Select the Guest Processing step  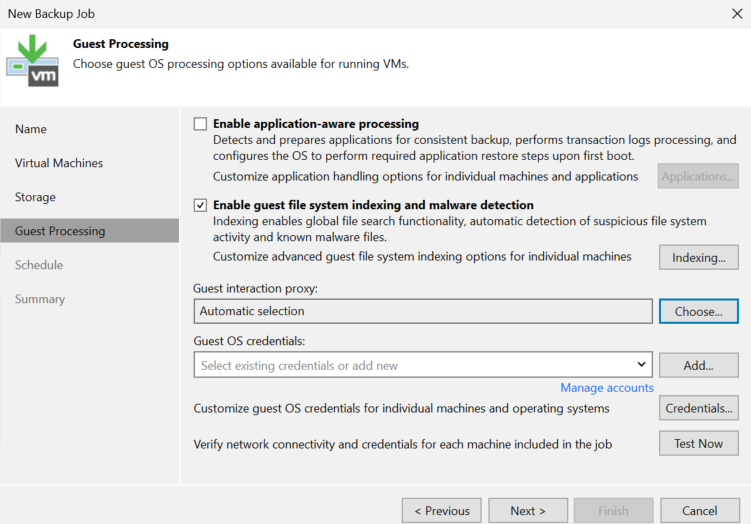coord(90,231)
